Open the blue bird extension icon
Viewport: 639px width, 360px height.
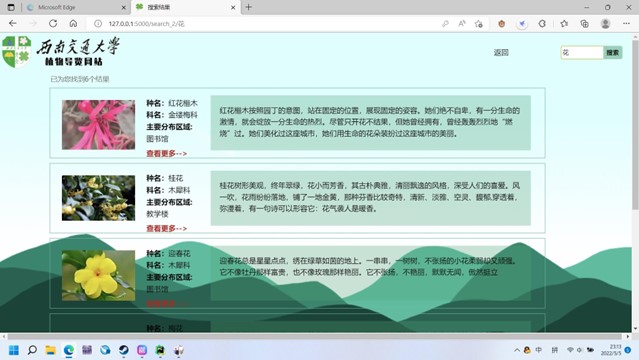click(x=522, y=24)
